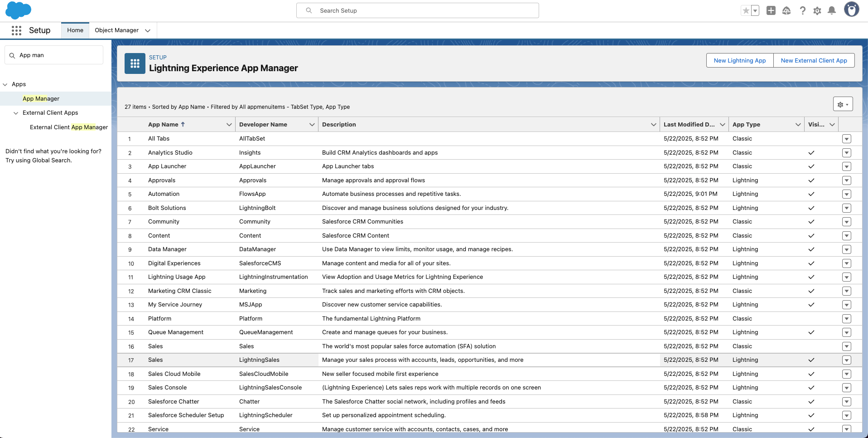Open the App Name column sort dropdown
Viewport: 868px width, 438px height.
(229, 124)
